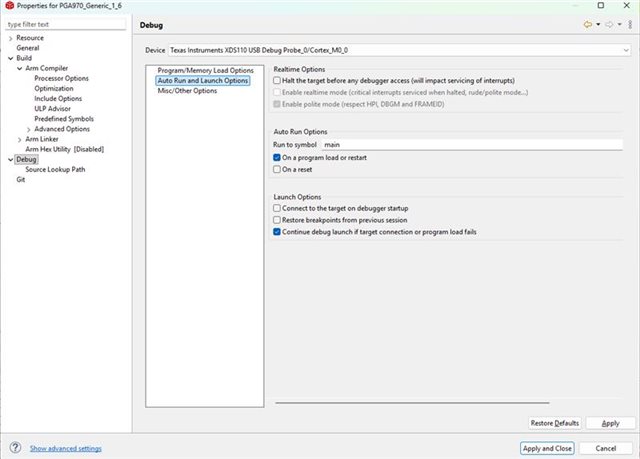Viewport: 640px width, 459px height.
Task: Select Arm Compiler tree item
Action: click(47, 68)
